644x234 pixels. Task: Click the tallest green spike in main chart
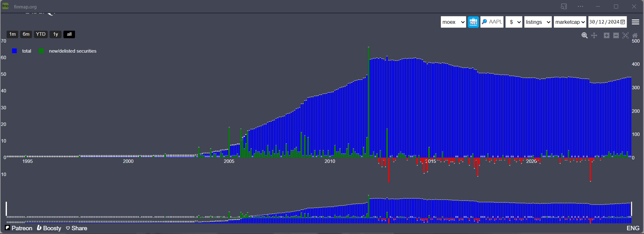pyautogui.click(x=368, y=102)
